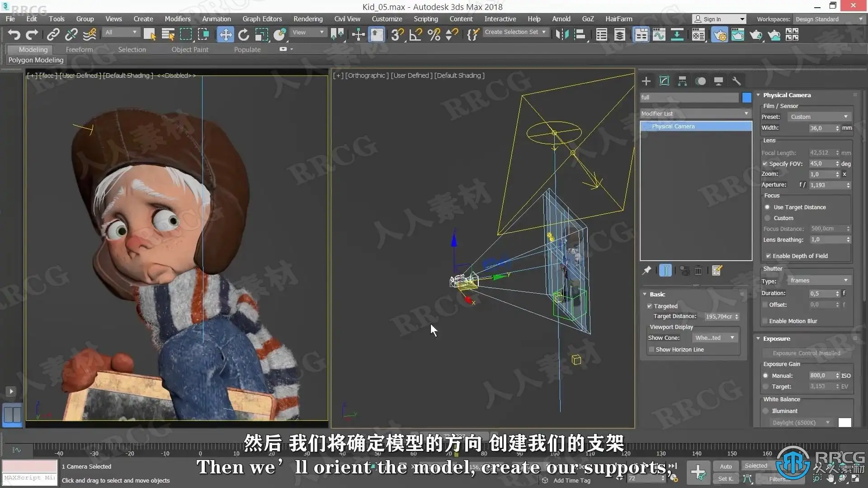Toggle the Angle Snap icon
Screen dimensions: 868x488
coord(415,34)
